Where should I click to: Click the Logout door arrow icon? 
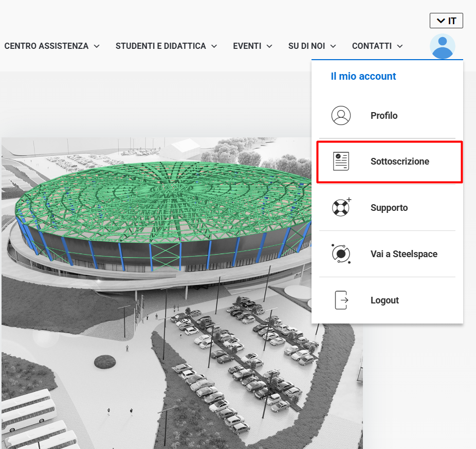tap(341, 300)
